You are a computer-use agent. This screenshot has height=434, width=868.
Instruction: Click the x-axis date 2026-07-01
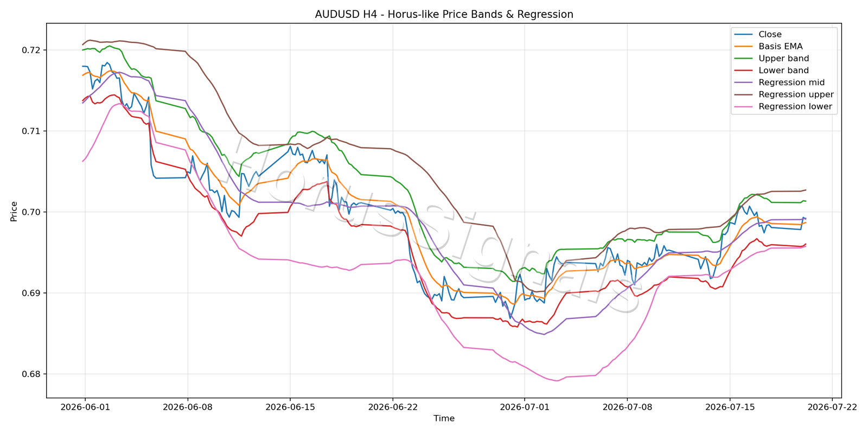point(524,407)
